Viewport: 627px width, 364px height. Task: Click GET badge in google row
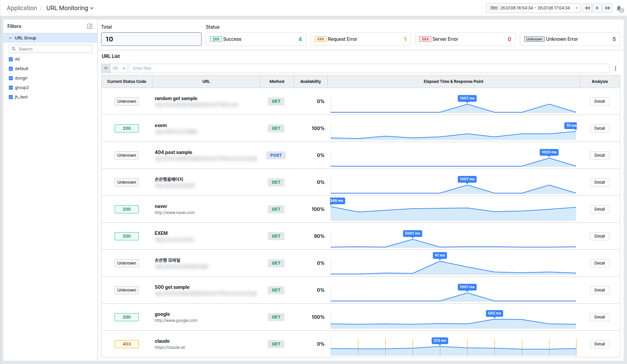[x=276, y=317]
